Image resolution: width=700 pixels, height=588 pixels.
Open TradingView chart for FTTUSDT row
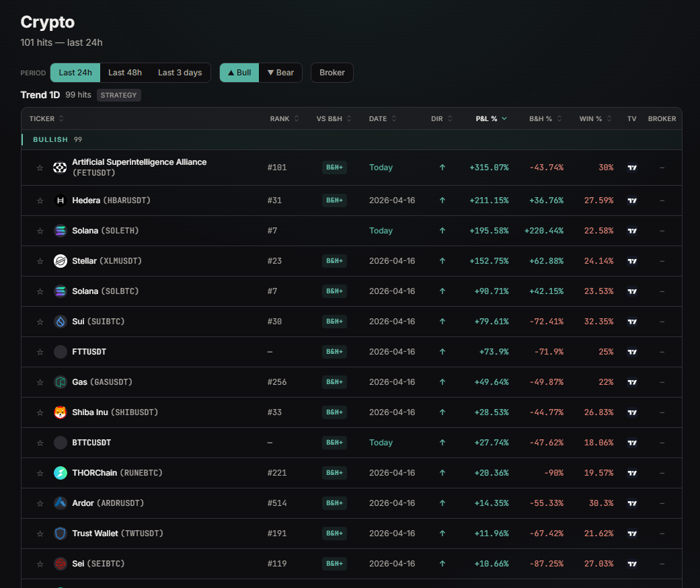coord(631,352)
